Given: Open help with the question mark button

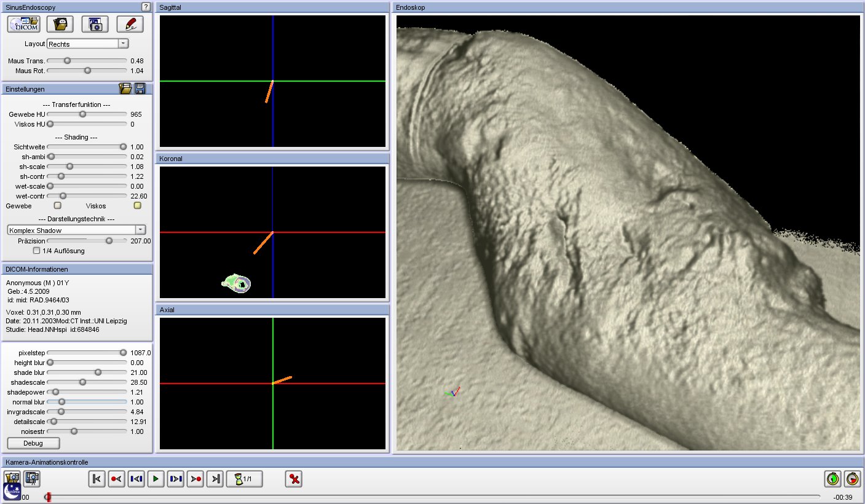Looking at the screenshot, I should (x=146, y=7).
